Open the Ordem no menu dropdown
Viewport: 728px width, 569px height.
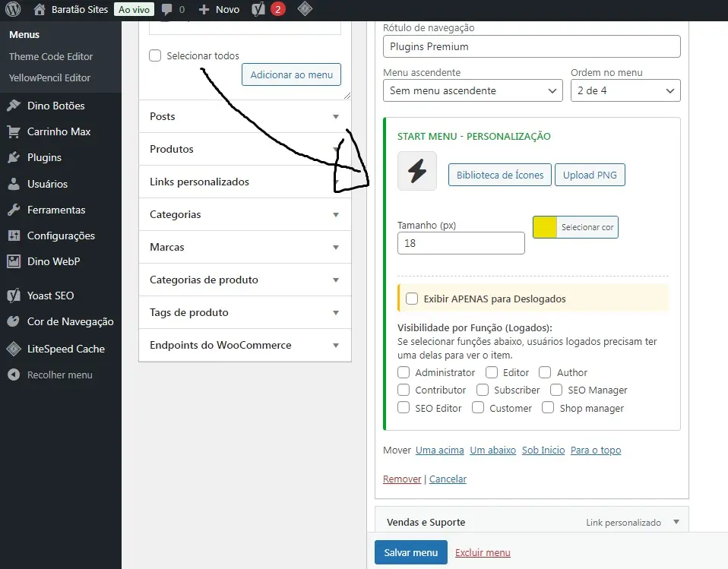click(625, 90)
